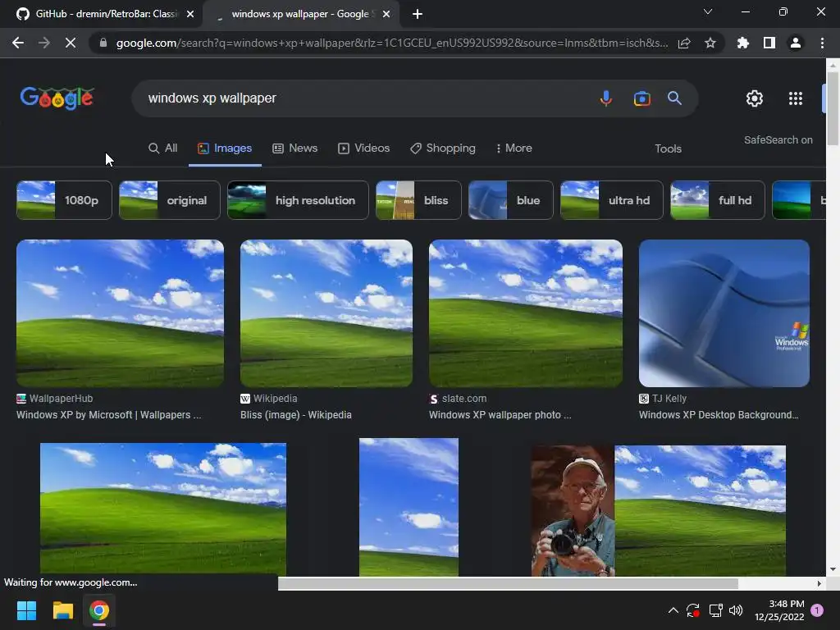Search by image with the camera icon
Screen dimensions: 840x630
pyautogui.click(x=641, y=98)
